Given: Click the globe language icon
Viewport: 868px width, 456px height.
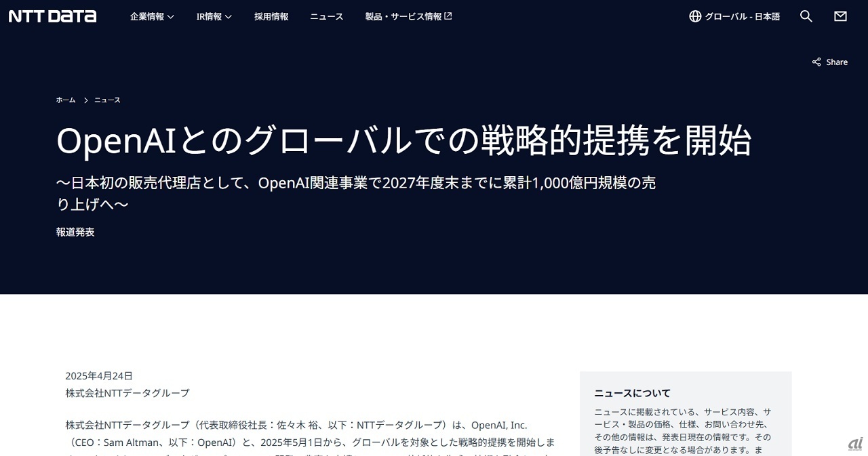Looking at the screenshot, I should (x=695, y=16).
